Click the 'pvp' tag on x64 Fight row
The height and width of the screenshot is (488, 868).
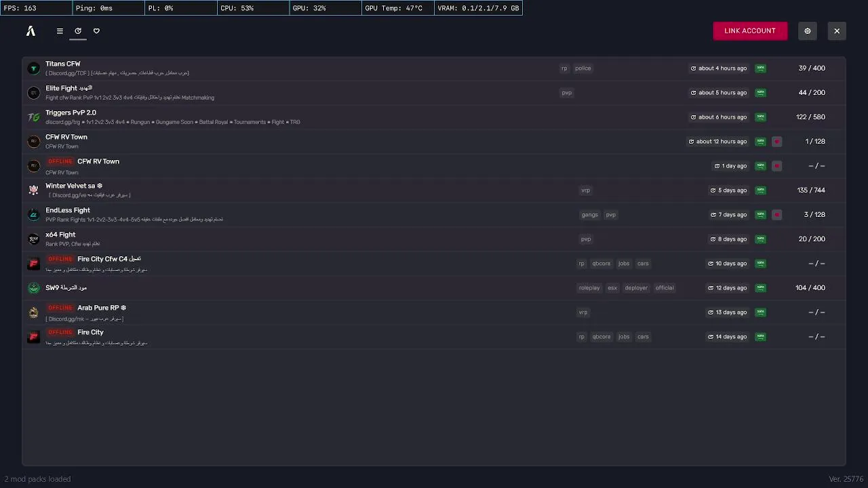[x=586, y=239]
